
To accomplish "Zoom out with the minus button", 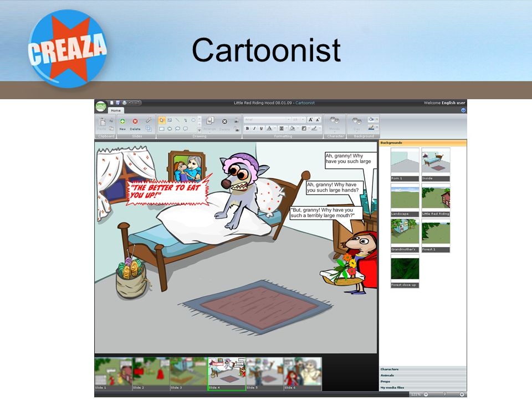I will (426, 394).
